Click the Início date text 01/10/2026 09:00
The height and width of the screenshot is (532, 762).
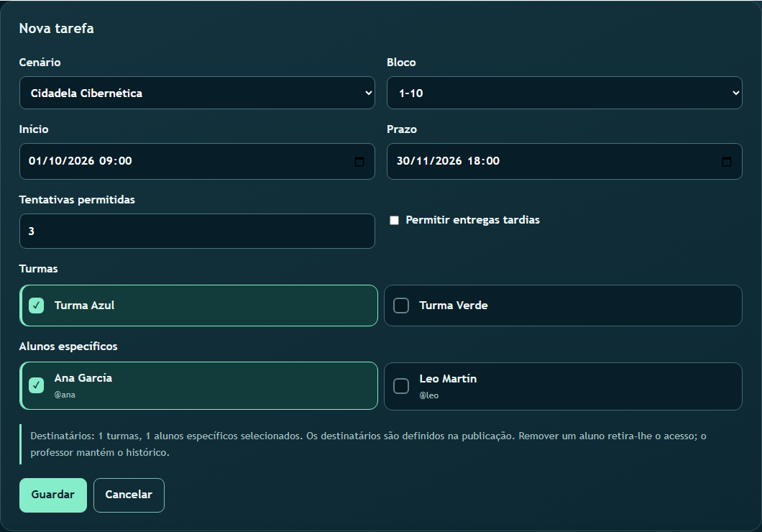coord(81,161)
